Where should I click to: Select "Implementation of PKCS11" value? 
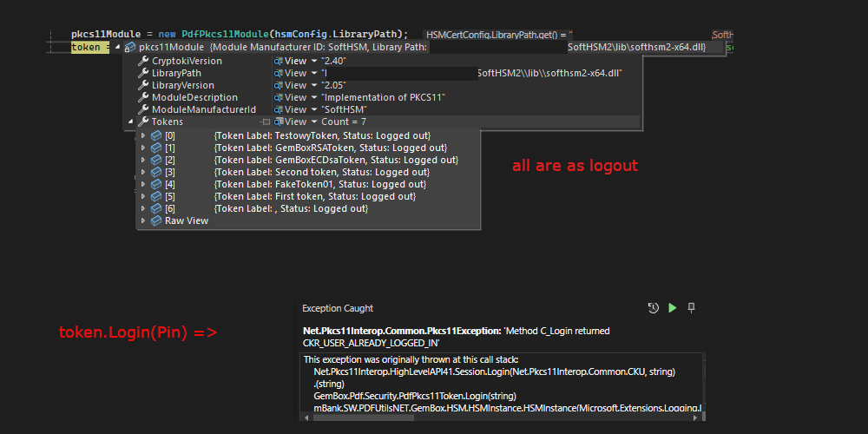click(383, 97)
